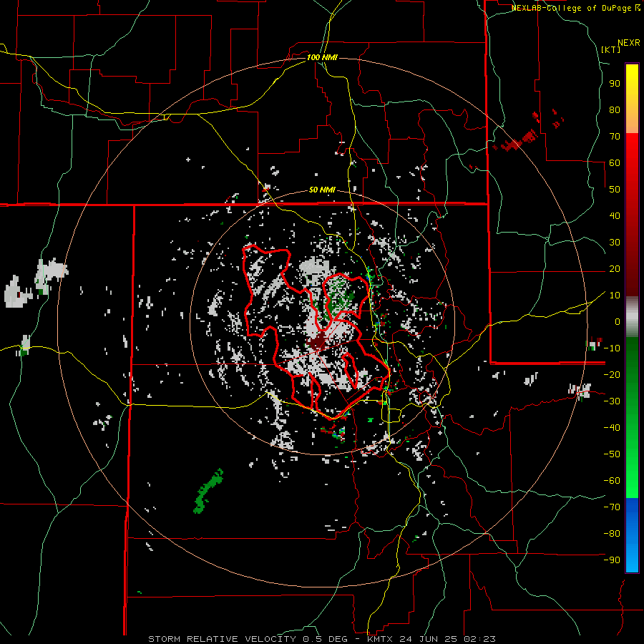Click the -20 value on the velocity scale
This screenshot has height=644, width=644.
612,374
